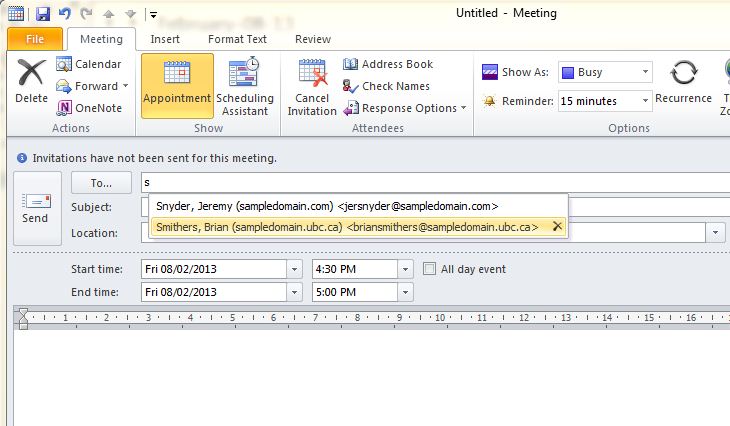This screenshot has width=730, height=426.
Task: Open Response Options dropdown
Action: coord(405,108)
